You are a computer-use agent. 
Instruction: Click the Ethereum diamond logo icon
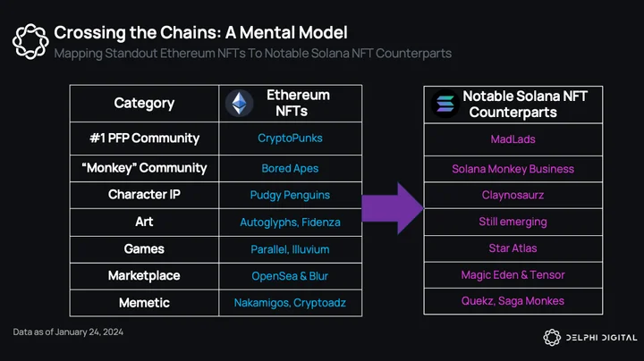pos(240,103)
